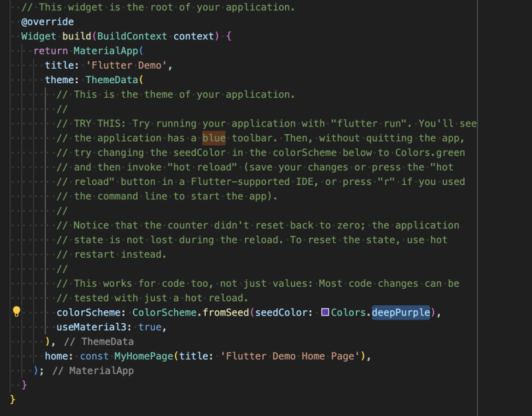The height and width of the screenshot is (416, 532).
Task: Click the context parameter name
Action: (x=193, y=36)
